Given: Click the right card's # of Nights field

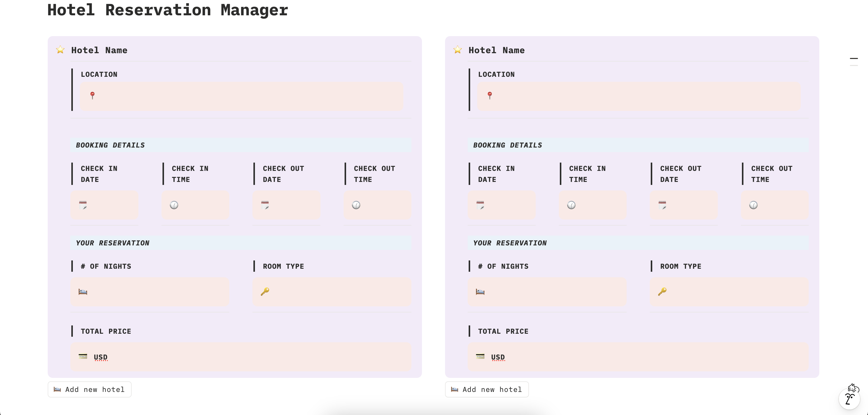Looking at the screenshot, I should click(x=553, y=292).
